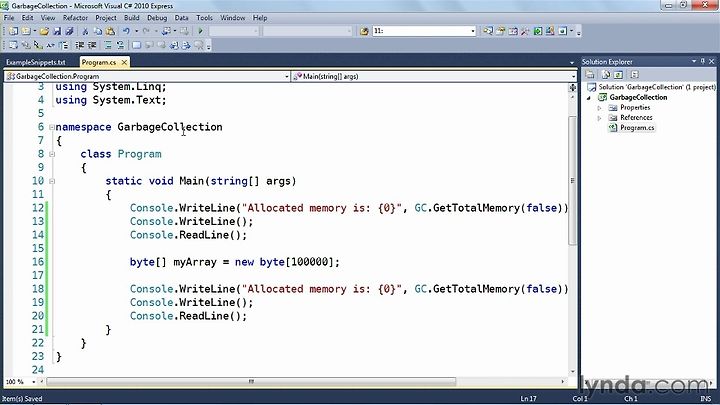Click the Extension Manager icon
720x405 pixels.
550,31
